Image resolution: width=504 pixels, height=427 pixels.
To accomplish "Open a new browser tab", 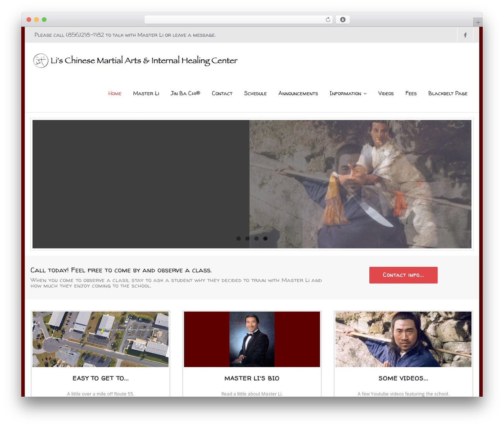I will coord(478,22).
